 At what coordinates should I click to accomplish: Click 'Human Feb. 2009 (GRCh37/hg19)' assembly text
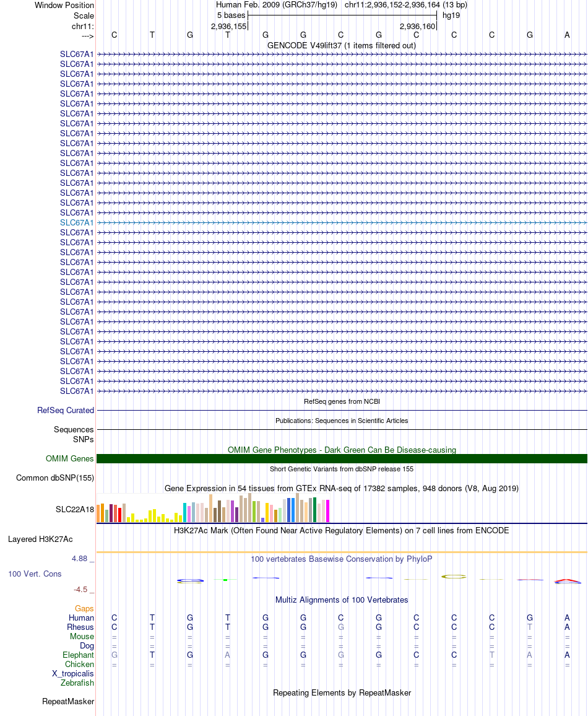point(277,5)
